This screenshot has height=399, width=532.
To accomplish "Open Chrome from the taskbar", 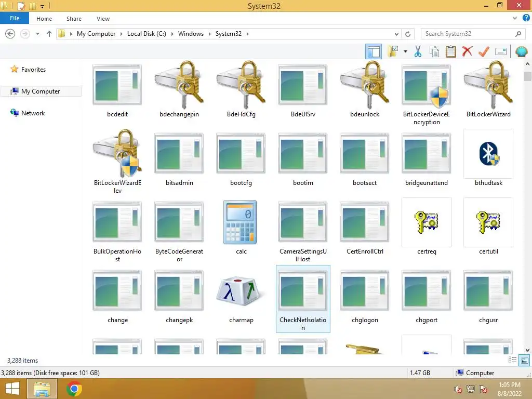I will click(x=74, y=389).
